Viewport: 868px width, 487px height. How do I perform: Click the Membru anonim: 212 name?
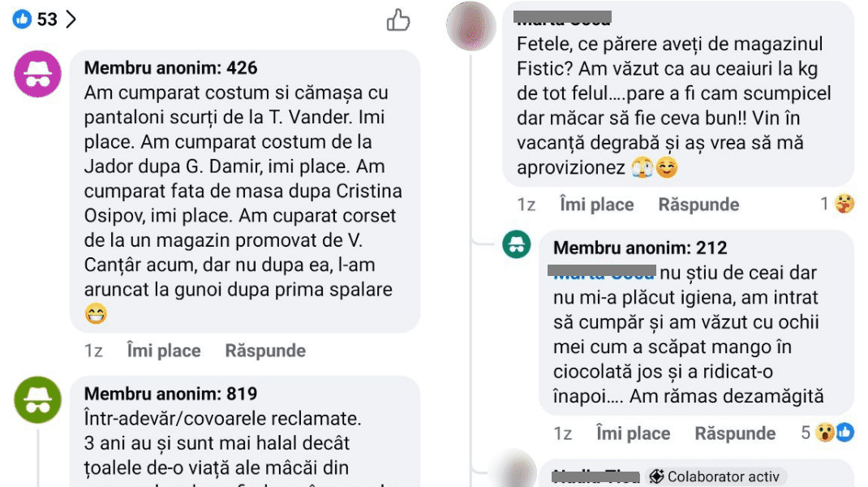pos(640,248)
